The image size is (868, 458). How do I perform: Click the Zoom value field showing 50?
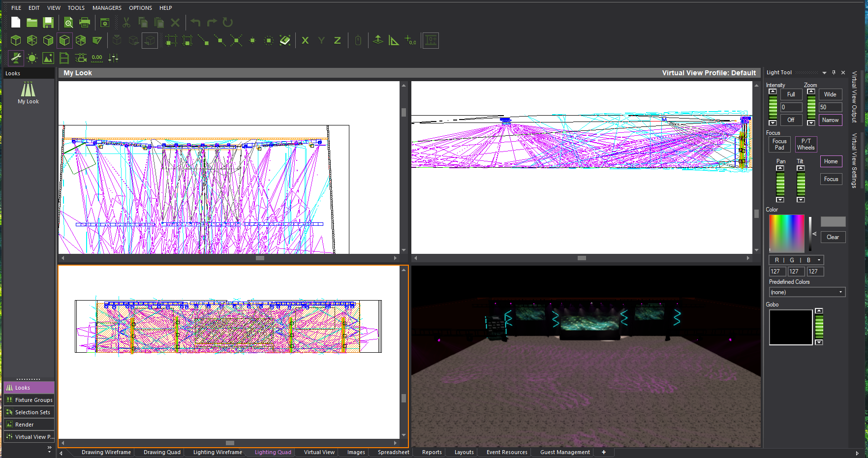[x=830, y=107]
